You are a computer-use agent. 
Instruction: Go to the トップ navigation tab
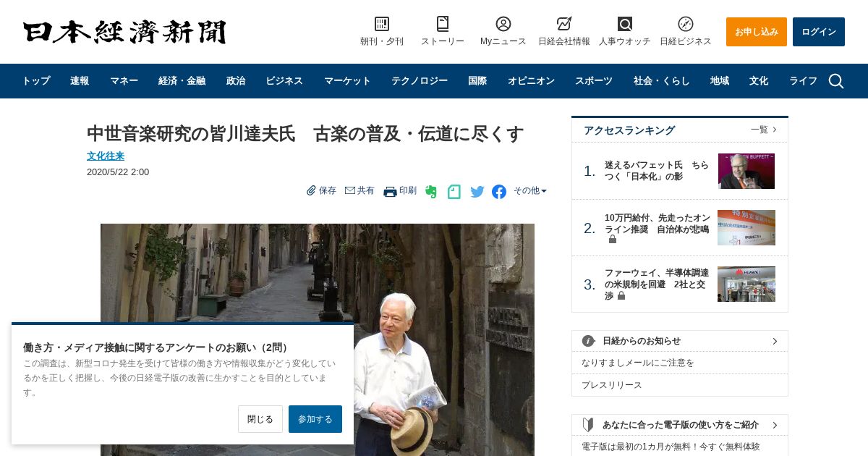[36, 81]
